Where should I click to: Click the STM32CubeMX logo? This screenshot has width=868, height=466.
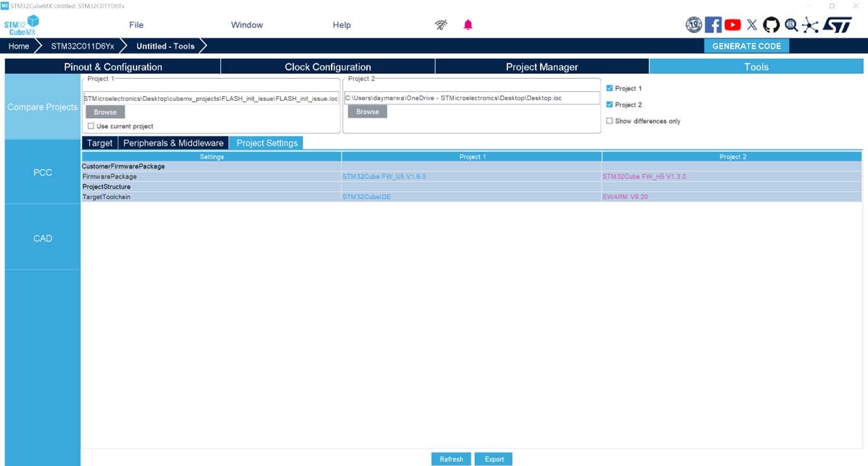click(x=21, y=25)
